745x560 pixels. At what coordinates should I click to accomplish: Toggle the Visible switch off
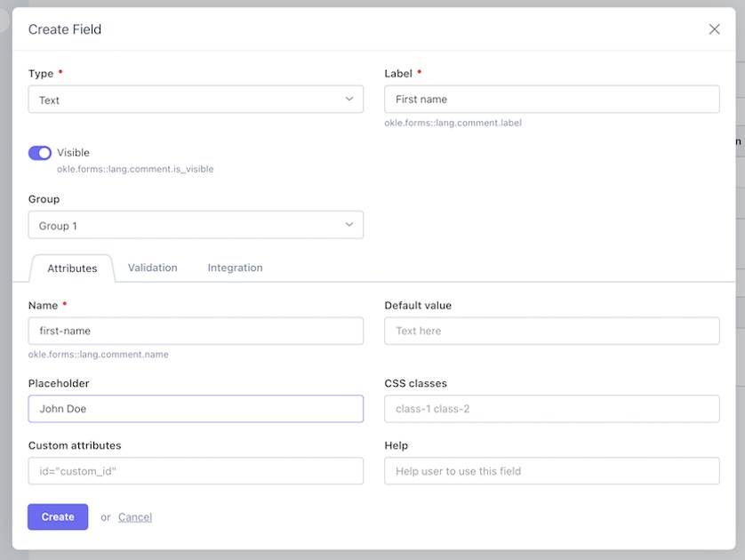[x=40, y=153]
